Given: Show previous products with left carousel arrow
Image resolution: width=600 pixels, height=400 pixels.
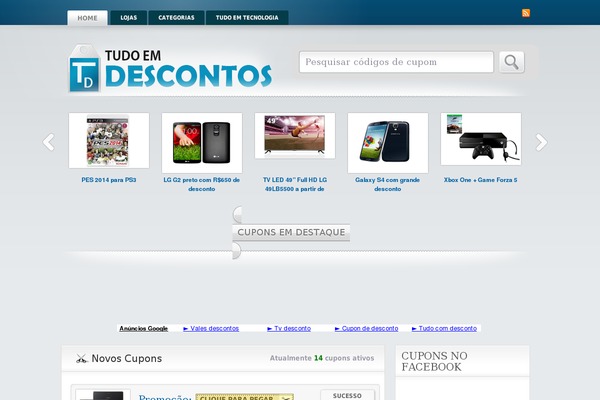Looking at the screenshot, I should (x=49, y=142).
